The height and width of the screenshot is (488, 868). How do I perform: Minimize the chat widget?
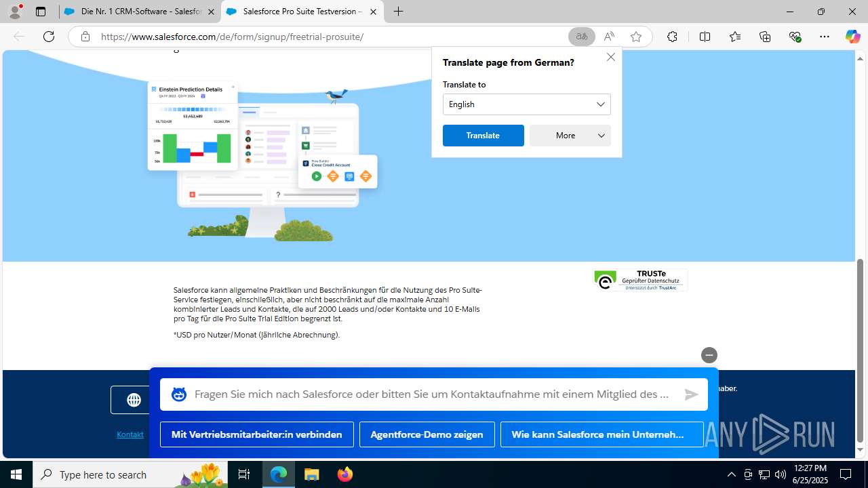[x=709, y=355]
